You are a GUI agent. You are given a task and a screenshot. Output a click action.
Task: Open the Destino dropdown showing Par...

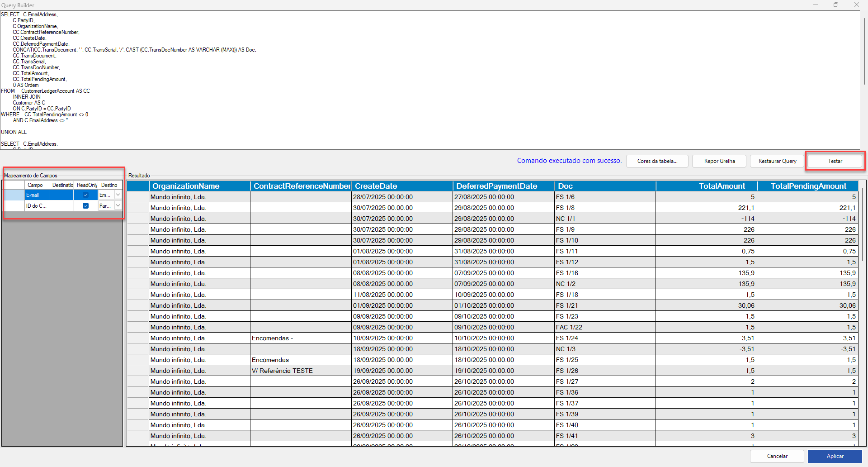coord(118,206)
